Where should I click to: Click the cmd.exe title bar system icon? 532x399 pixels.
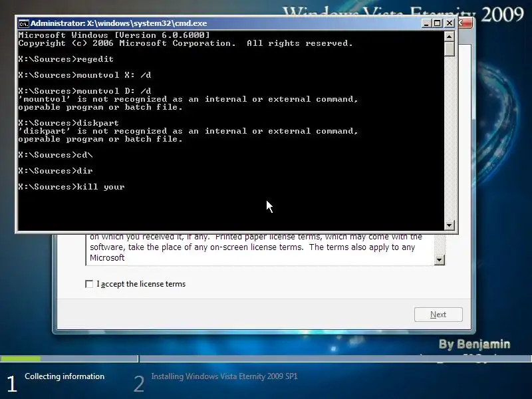click(x=23, y=23)
